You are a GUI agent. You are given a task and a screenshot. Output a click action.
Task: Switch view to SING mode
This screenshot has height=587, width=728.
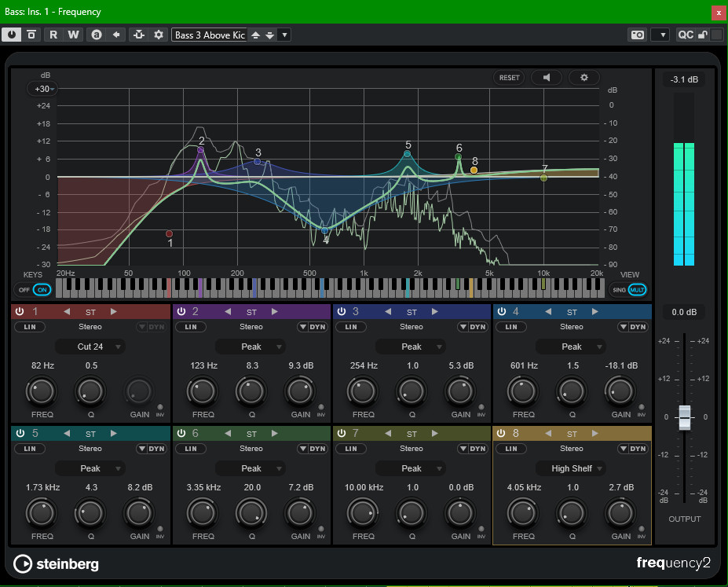click(x=620, y=290)
